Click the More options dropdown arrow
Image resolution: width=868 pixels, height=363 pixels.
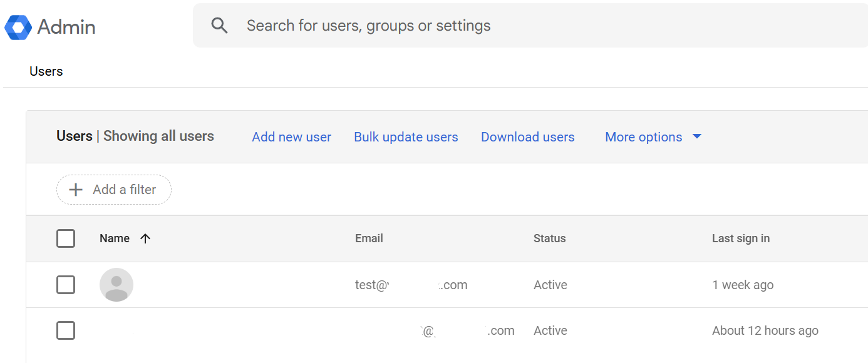[697, 136]
